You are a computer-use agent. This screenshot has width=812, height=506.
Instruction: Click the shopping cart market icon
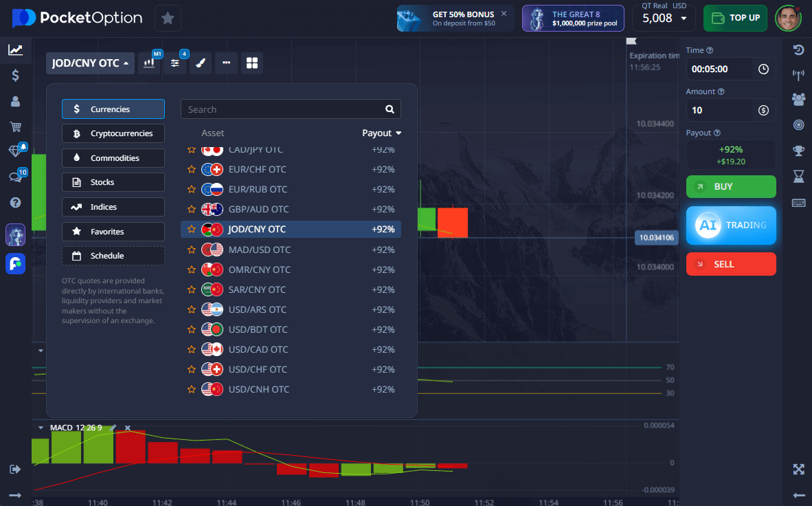(x=15, y=126)
